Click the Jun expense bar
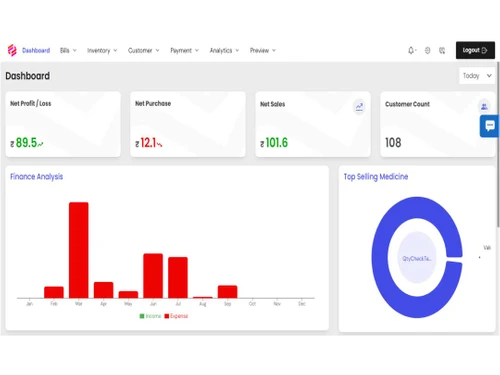Screen dimensions: 500x375 153,276
